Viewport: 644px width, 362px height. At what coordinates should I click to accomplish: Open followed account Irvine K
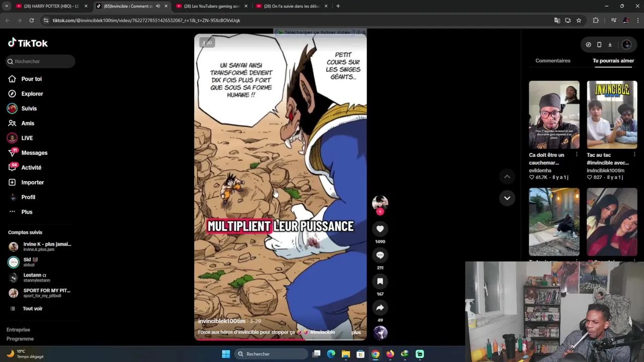(x=40, y=246)
